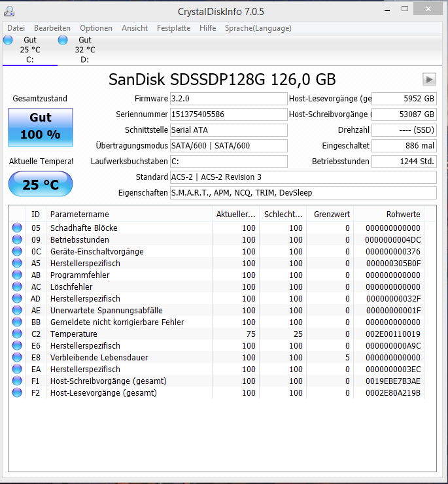Click the Eingeschaltet value 886 mal

tap(404, 146)
